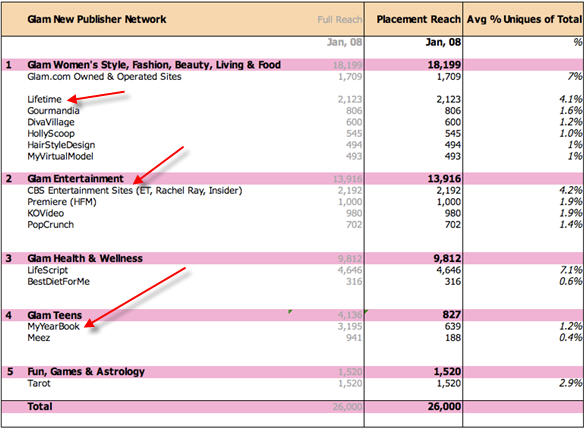Click the bold 13,916 placement reach value

tap(444, 179)
